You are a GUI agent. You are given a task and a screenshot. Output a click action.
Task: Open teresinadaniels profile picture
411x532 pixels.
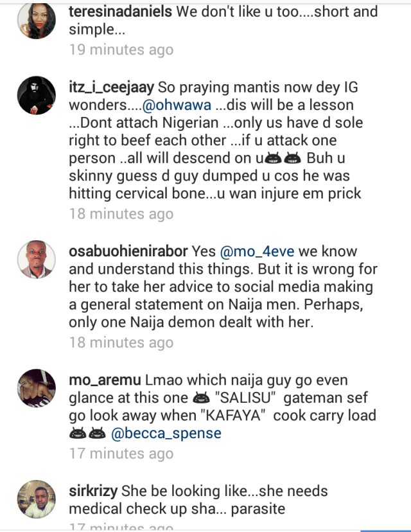(x=36, y=21)
